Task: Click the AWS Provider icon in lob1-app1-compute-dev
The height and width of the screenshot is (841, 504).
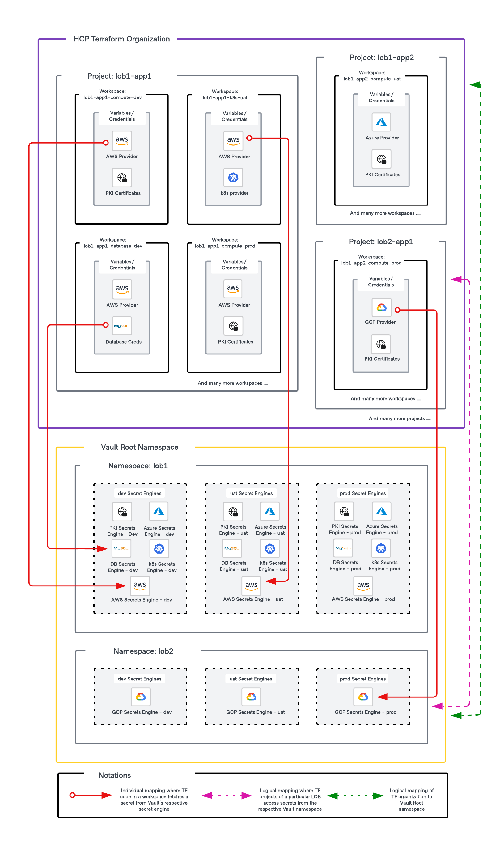Action: pyautogui.click(x=121, y=140)
